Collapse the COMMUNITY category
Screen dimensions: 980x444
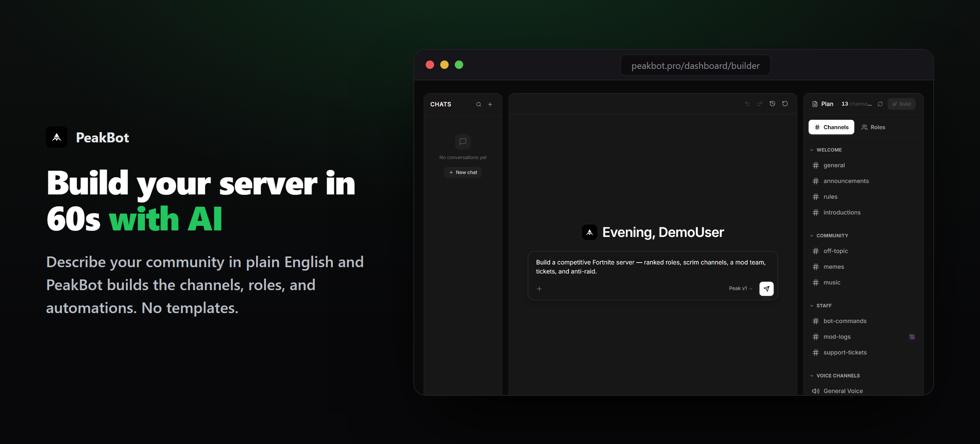829,236
